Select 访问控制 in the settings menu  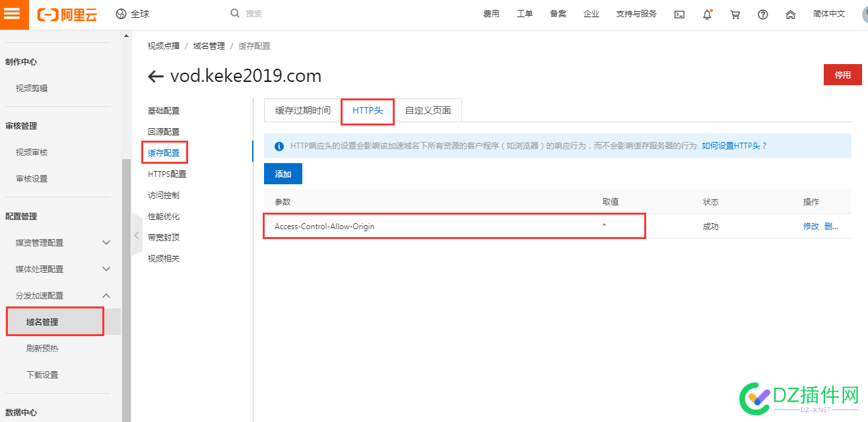[164, 195]
